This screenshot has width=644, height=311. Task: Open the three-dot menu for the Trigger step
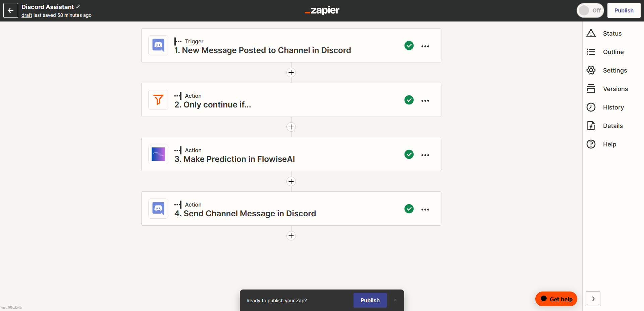coord(425,46)
